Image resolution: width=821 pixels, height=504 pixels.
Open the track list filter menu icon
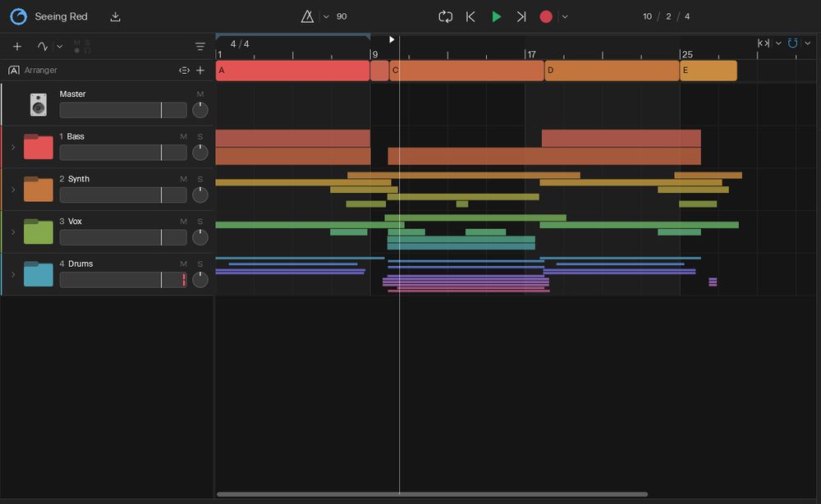[x=200, y=47]
